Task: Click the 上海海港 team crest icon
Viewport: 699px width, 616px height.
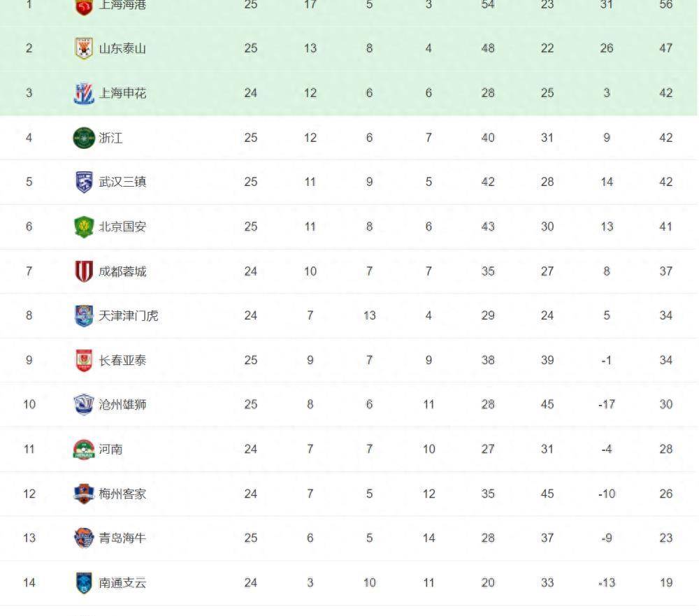Action: coord(84,6)
